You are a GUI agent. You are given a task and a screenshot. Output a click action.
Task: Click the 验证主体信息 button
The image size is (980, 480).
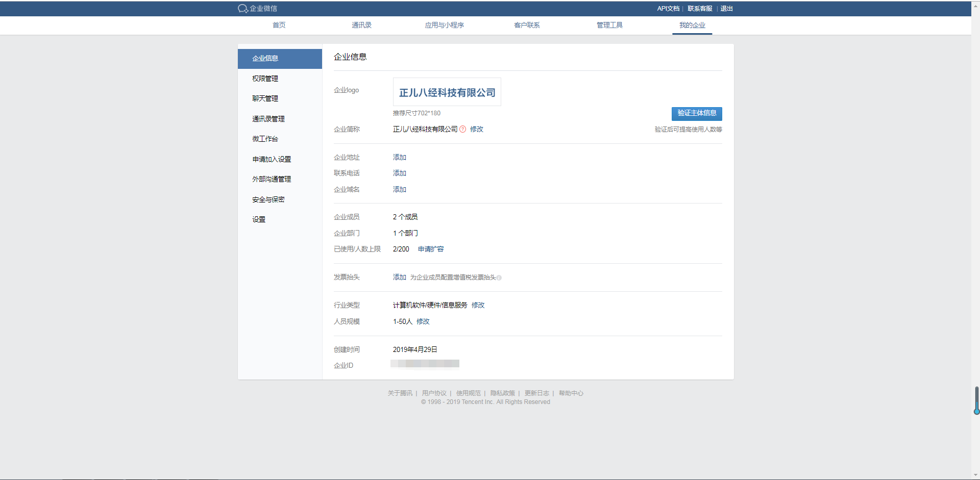tap(697, 114)
